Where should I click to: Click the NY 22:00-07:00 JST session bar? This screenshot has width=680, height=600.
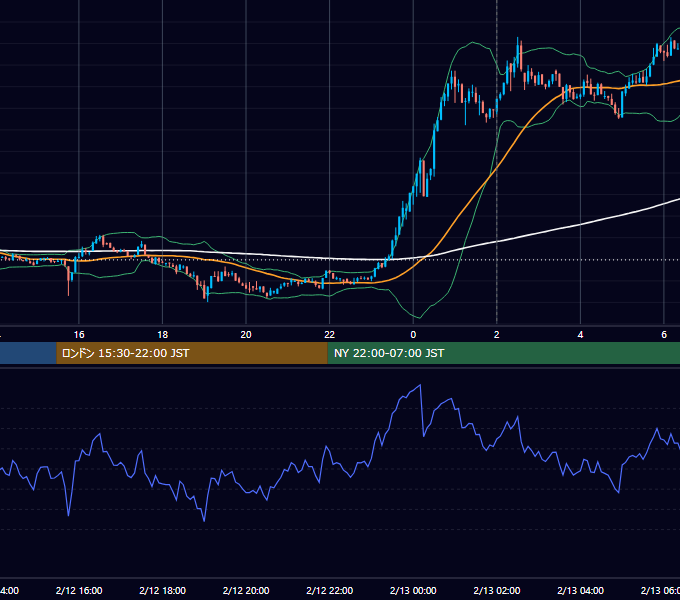coord(503,353)
